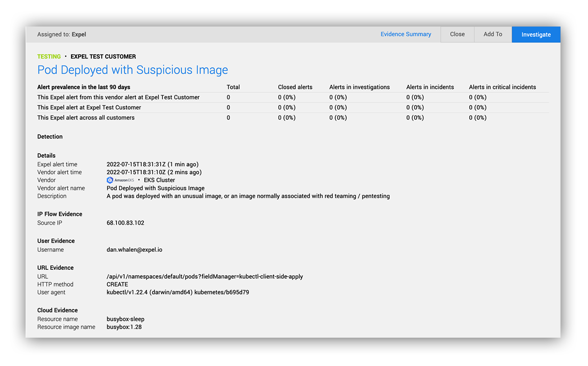
Task: Click the Amazon EKS vendor icon
Action: [120, 180]
